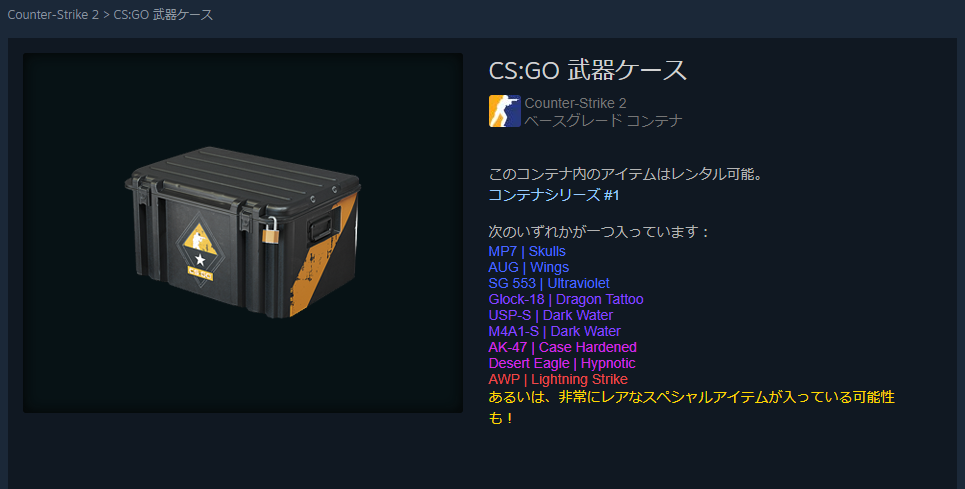Click the Counter-Strike 2 label beside the icon
This screenshot has width=965, height=489.
coord(575,103)
